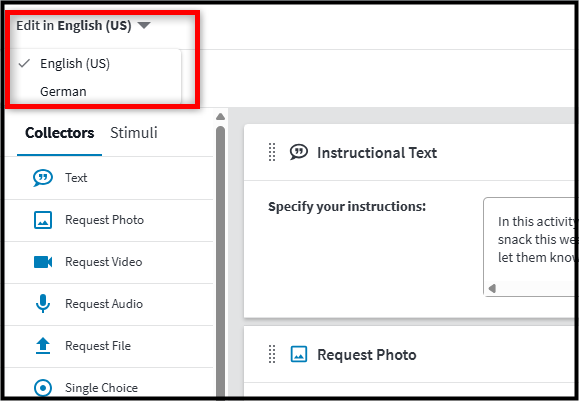Open the Collectors tab
The width and height of the screenshot is (579, 401).
click(x=59, y=133)
